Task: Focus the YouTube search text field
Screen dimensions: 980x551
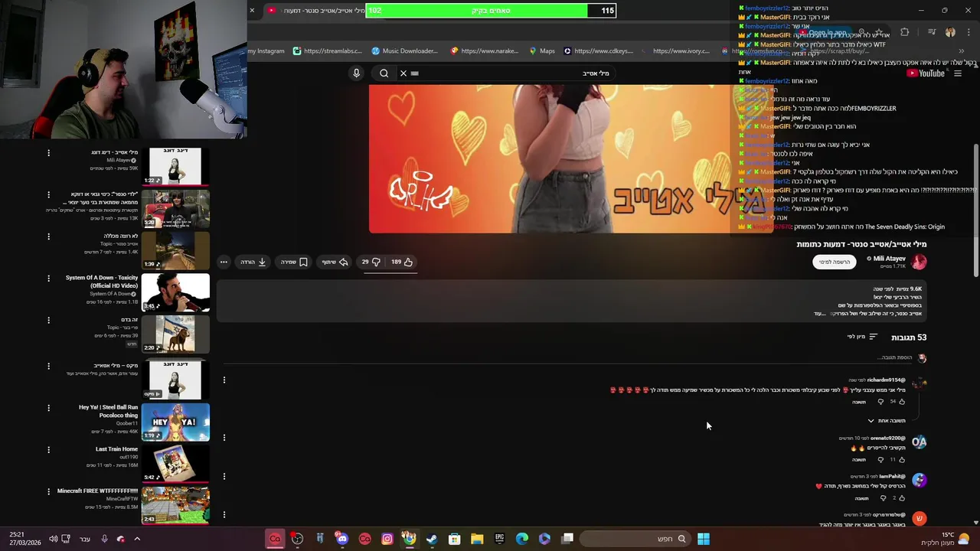Action: [x=513, y=73]
